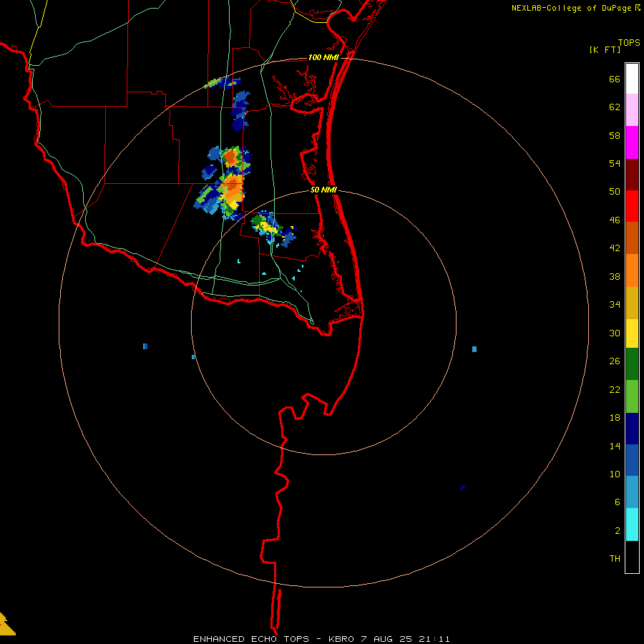The image size is (644, 644).
Task: Select the medium blue legend swatch
Action: (632, 460)
